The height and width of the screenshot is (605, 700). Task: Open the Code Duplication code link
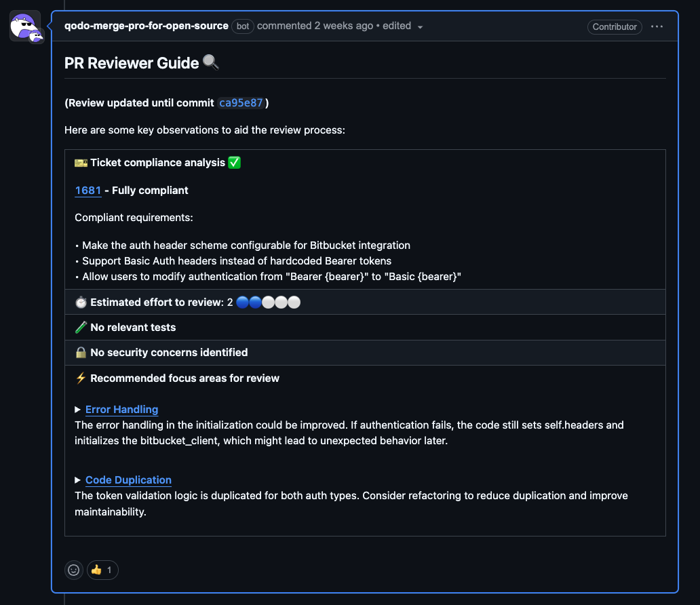tap(128, 480)
